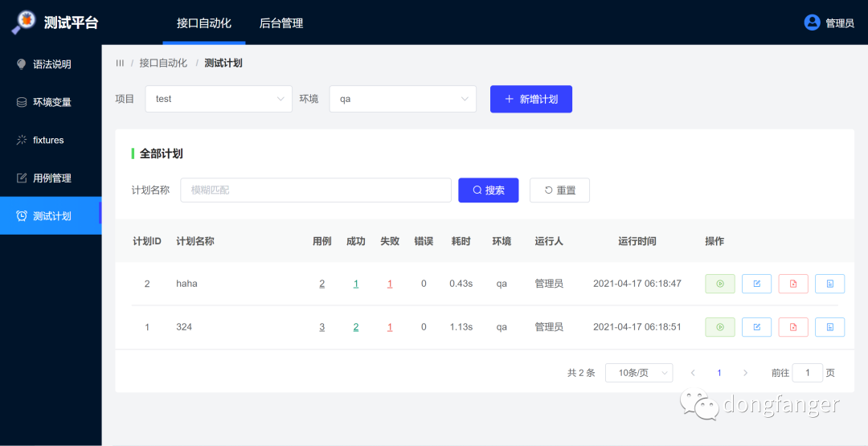Go to next page arrow

[745, 373]
